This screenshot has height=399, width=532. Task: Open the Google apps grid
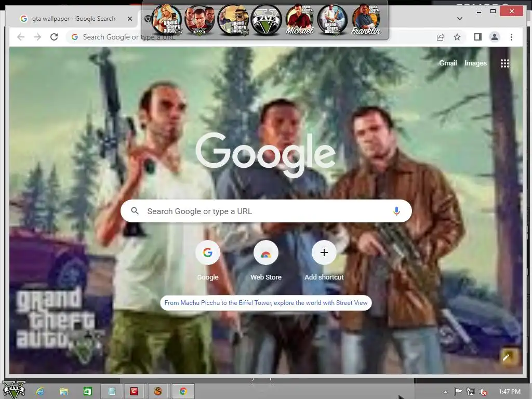click(x=505, y=63)
